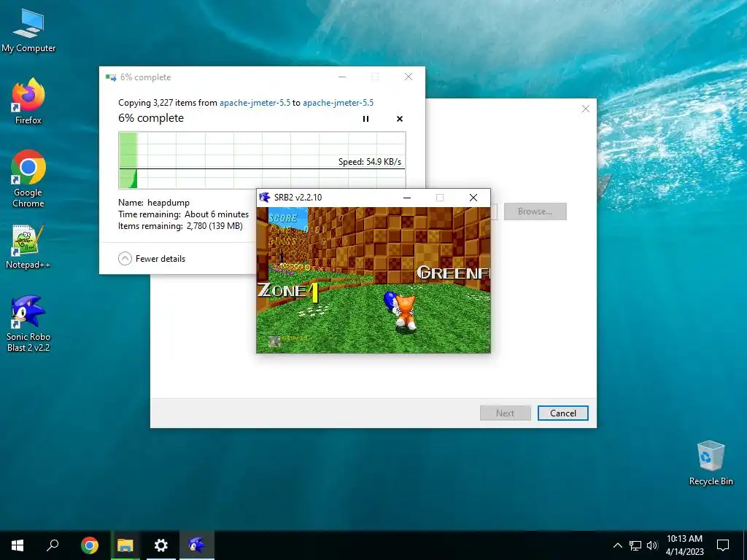Launch Sonic Robo Blast 2 desktop shortcut

28,323
